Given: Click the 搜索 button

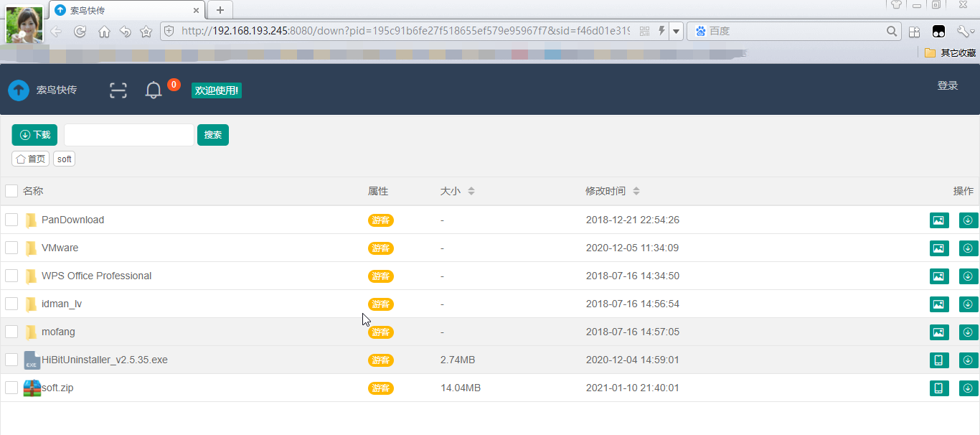Looking at the screenshot, I should [213, 135].
